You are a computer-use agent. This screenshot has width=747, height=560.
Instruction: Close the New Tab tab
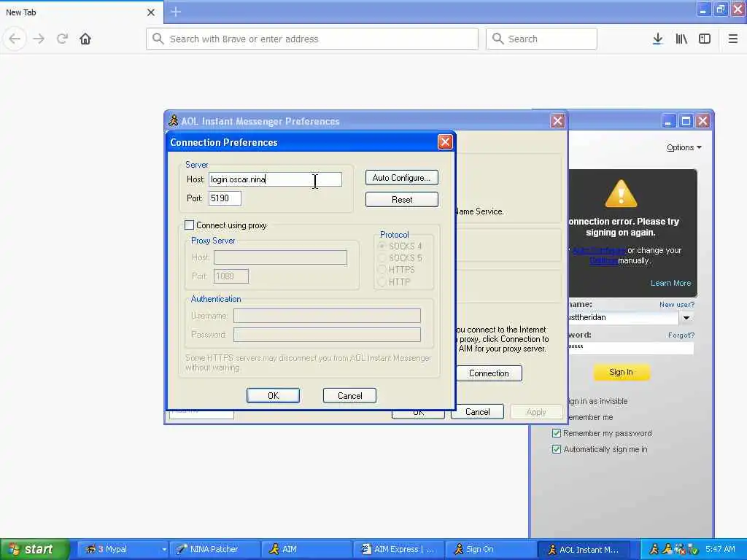click(x=150, y=12)
